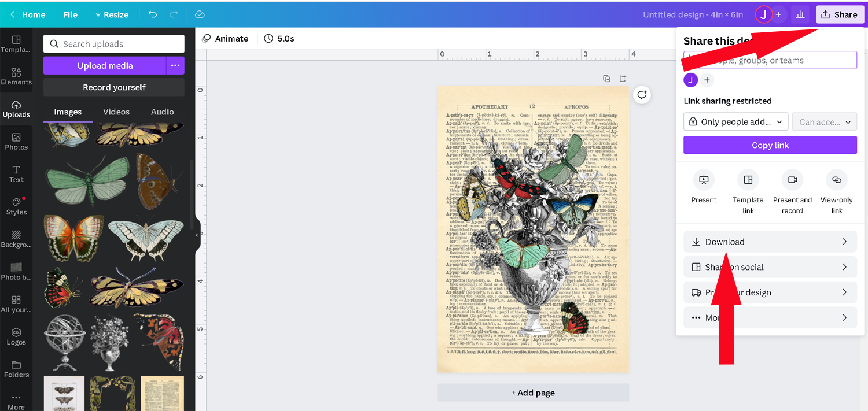Select the armillary sphere upload thumbnail
The image size is (868, 411).
click(65, 342)
